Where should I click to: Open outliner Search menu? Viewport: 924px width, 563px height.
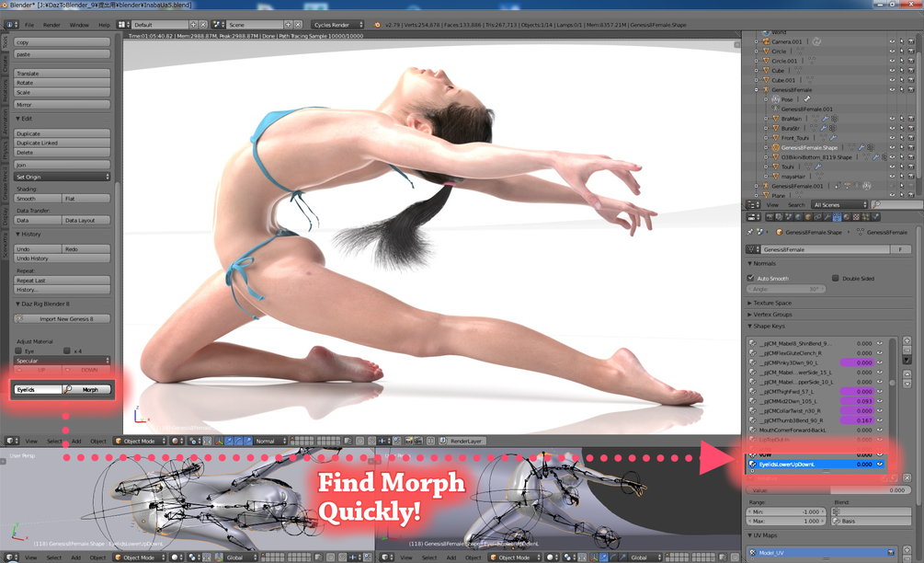tap(796, 204)
